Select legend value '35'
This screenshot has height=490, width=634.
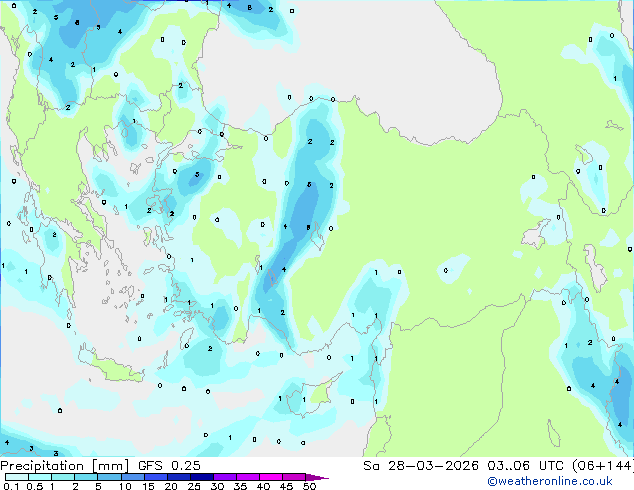[240, 486]
